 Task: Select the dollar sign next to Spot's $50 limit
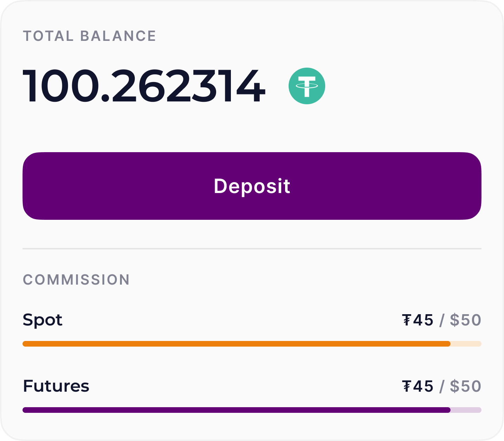455,320
